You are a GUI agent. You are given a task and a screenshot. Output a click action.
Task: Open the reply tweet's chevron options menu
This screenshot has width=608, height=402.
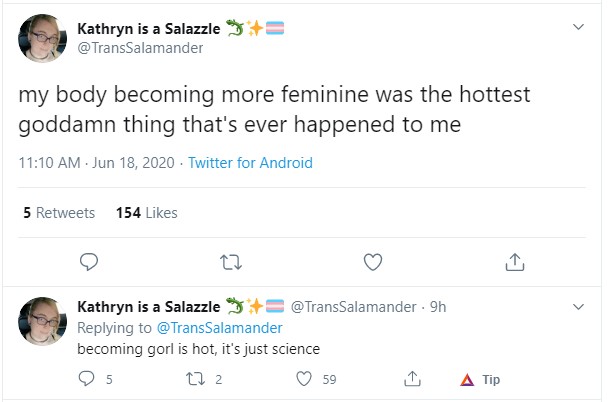[579, 307]
